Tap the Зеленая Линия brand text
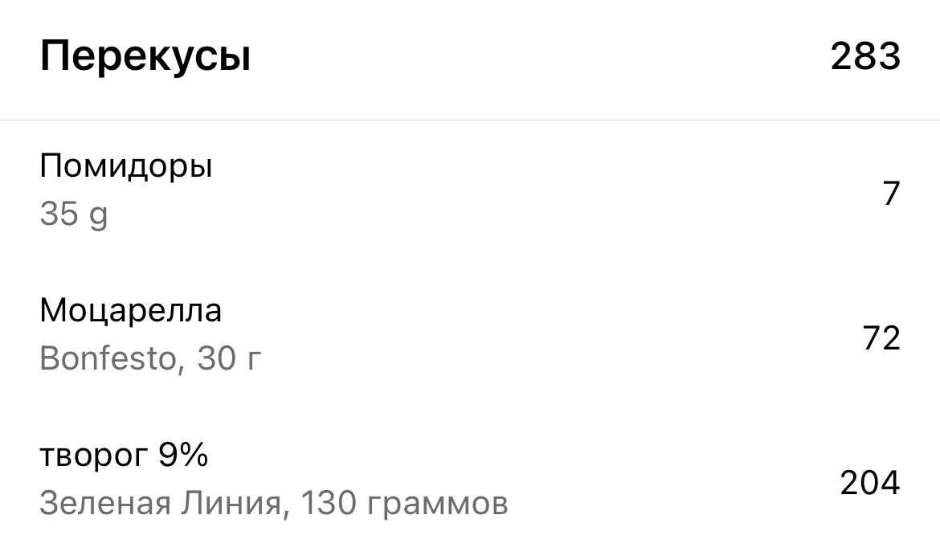 click(x=160, y=503)
